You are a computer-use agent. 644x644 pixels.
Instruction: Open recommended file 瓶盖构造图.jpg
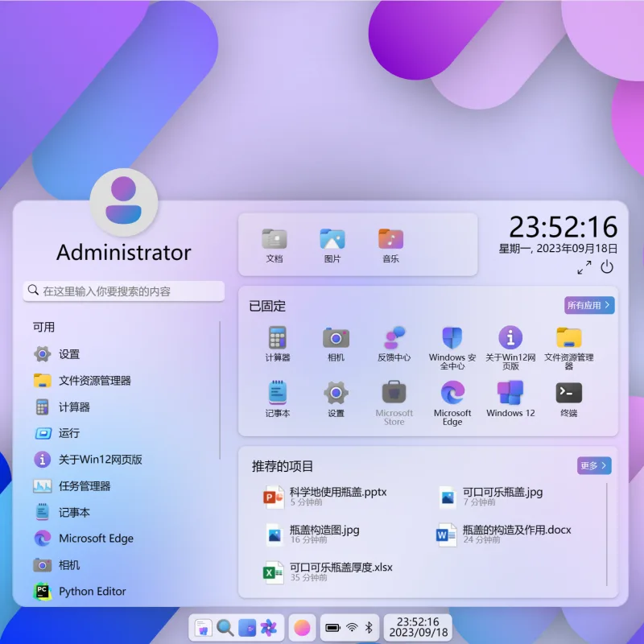(312, 534)
